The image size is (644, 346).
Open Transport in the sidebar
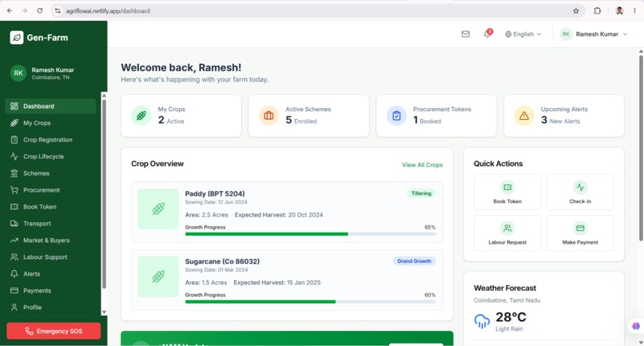[x=50, y=224]
